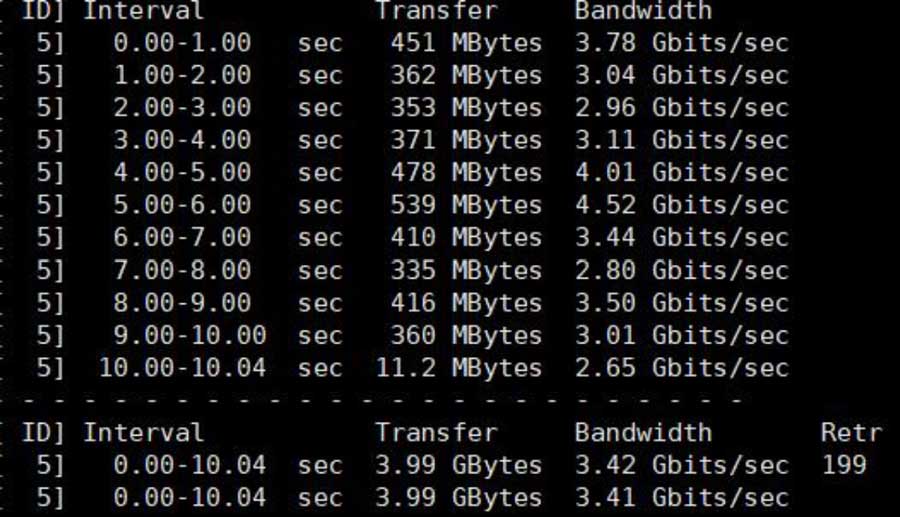Screen dimensions: 900x517
Task: Click the 9.00-10.00 interval text
Action: point(189,335)
